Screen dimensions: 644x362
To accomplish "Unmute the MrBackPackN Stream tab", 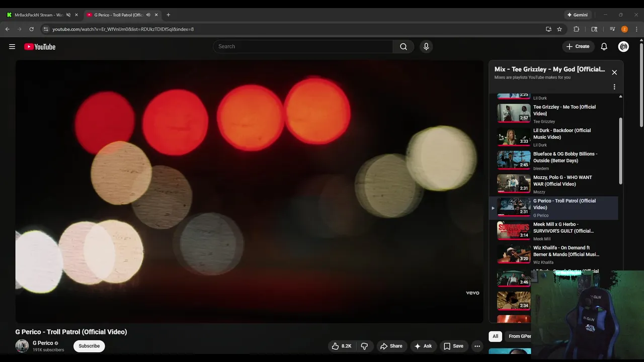I will 68,15.
